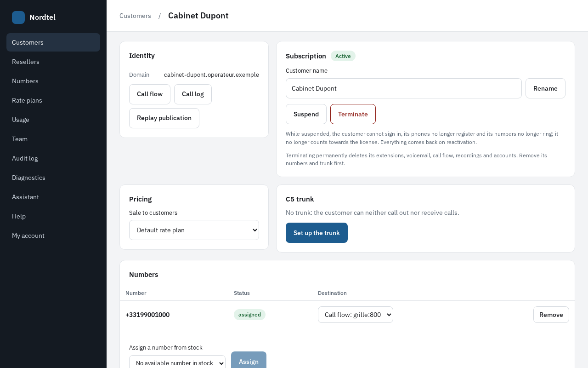Open the Call log
This screenshot has height=368, width=588.
point(193,94)
